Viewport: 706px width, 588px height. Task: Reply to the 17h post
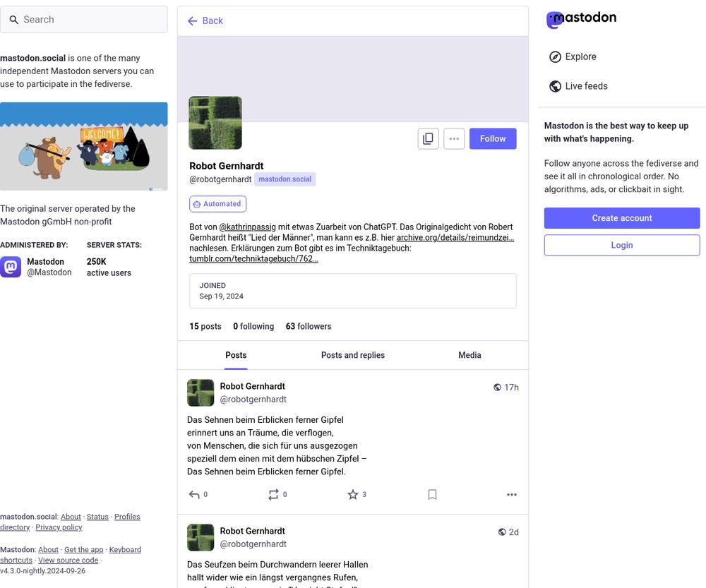point(194,495)
